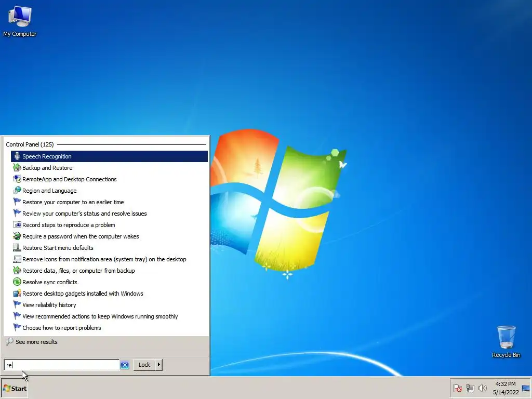532x399 pixels.
Task: Click the Speech Recognition microphone icon
Action: tap(17, 156)
